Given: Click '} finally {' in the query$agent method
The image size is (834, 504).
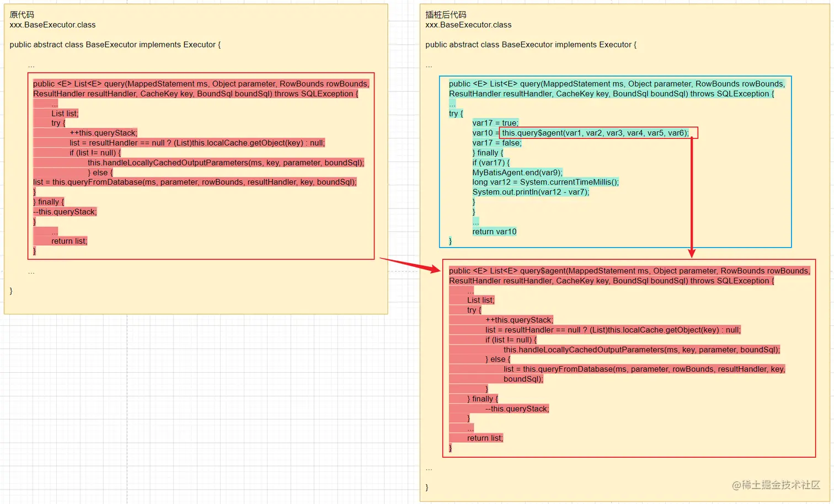Looking at the screenshot, I should tap(483, 399).
